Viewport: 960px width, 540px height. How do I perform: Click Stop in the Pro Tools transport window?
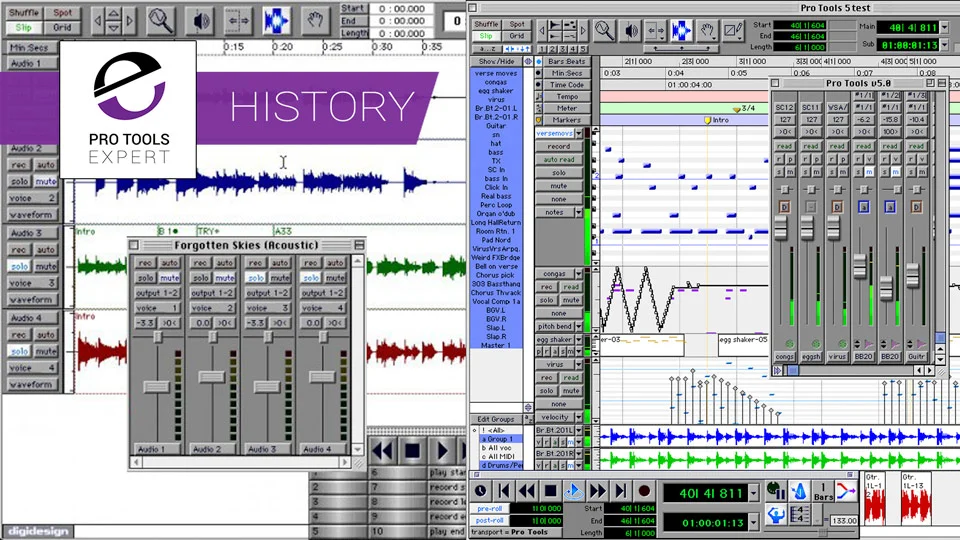(550, 491)
